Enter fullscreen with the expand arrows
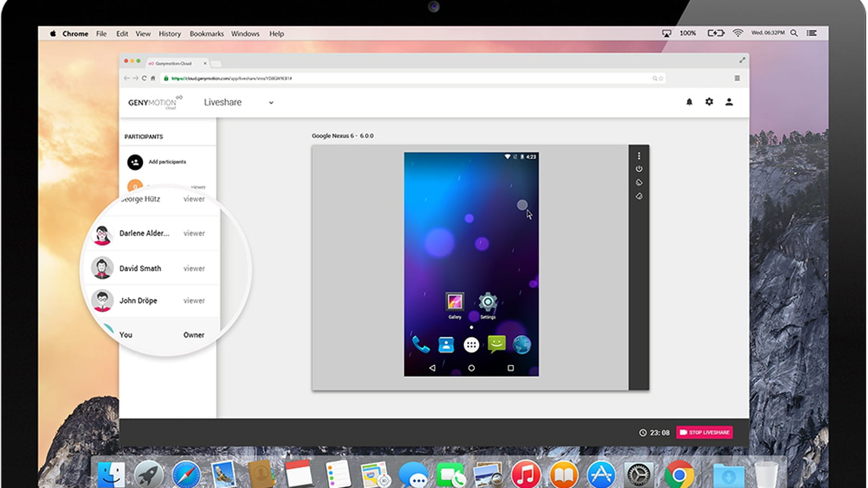868x488 pixels. [742, 60]
